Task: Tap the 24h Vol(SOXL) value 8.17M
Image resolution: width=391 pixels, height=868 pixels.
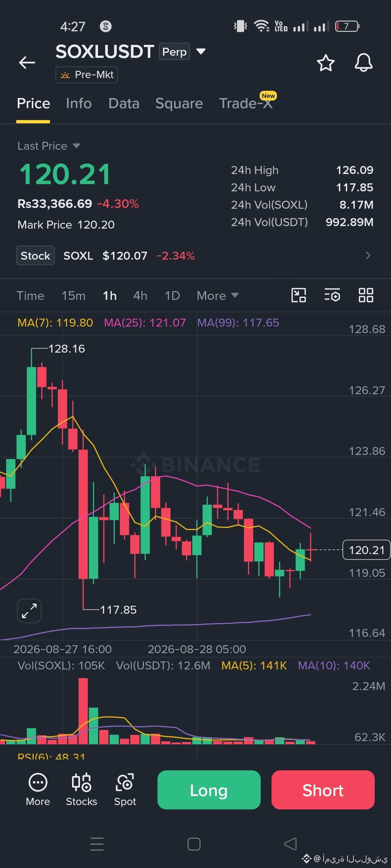Action: (x=356, y=205)
